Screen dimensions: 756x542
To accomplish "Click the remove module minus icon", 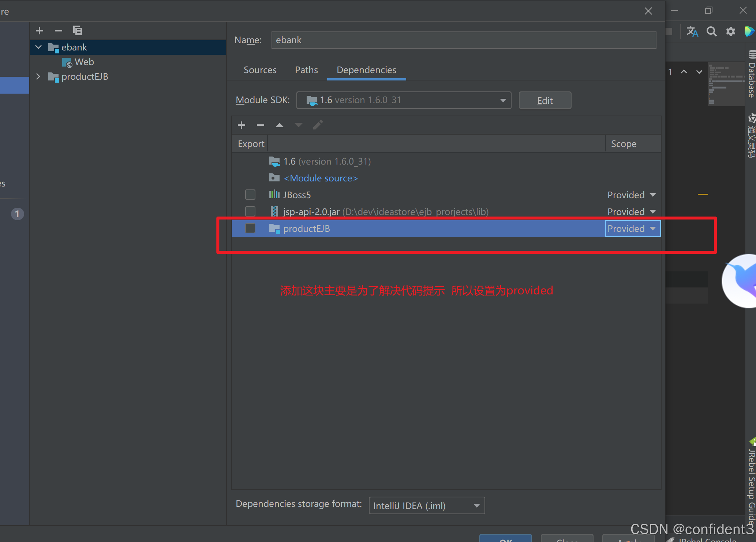I will (59, 31).
